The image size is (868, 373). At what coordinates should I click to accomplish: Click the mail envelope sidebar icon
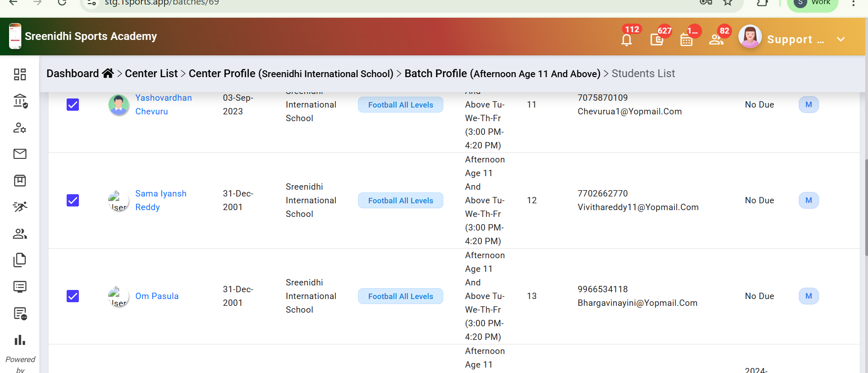20,154
